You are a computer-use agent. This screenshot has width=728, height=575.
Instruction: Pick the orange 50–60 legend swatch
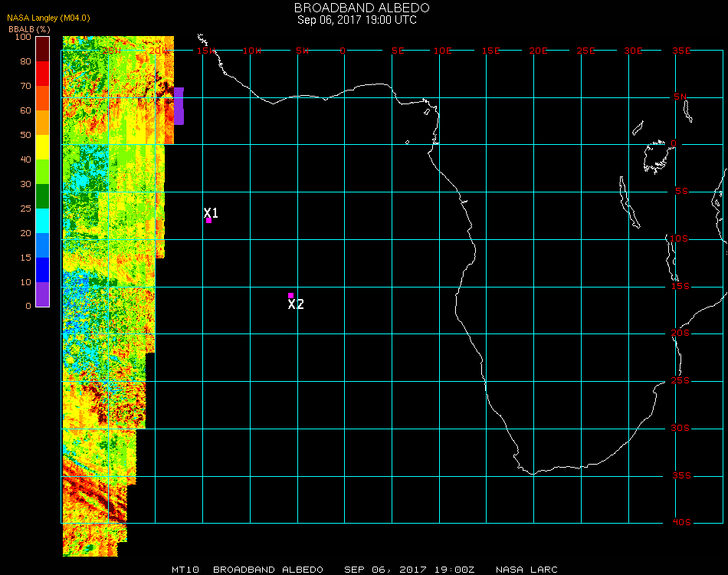coord(43,122)
